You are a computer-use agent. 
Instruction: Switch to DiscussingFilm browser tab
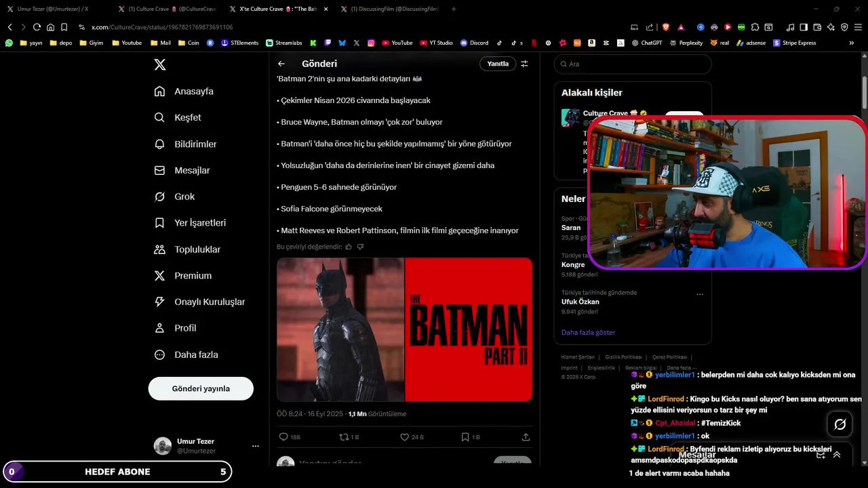point(390,9)
